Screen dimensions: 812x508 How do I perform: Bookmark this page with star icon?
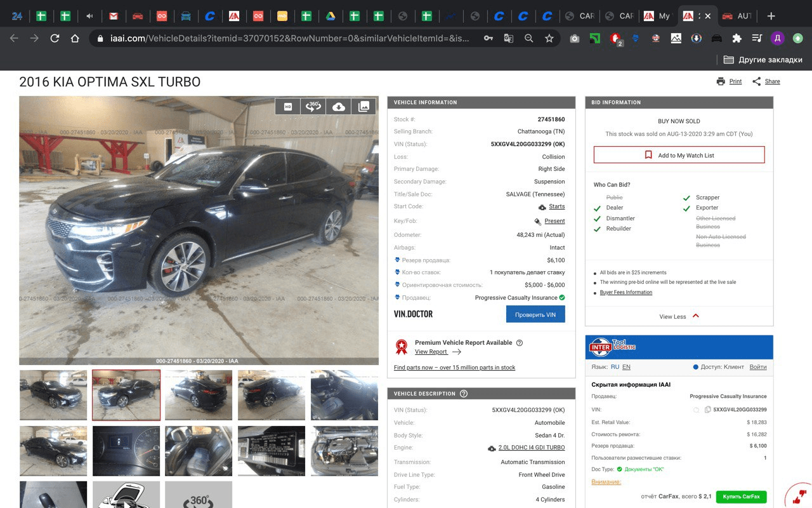(x=549, y=38)
